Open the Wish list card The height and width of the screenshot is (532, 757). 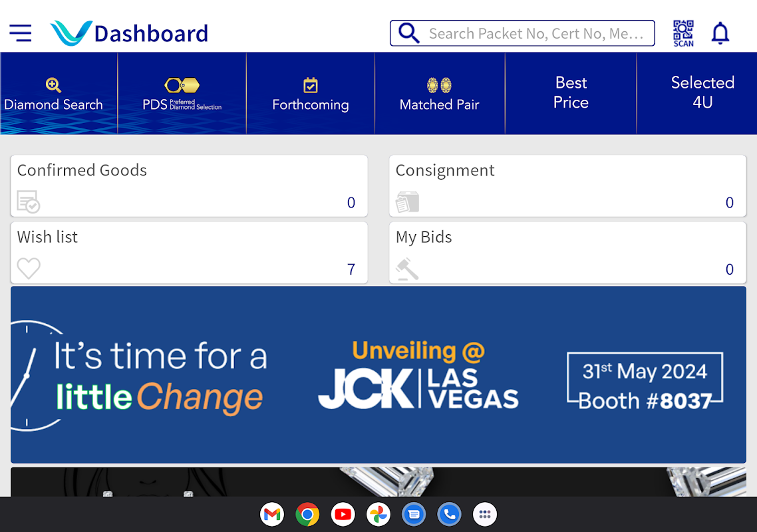pyautogui.click(x=189, y=253)
